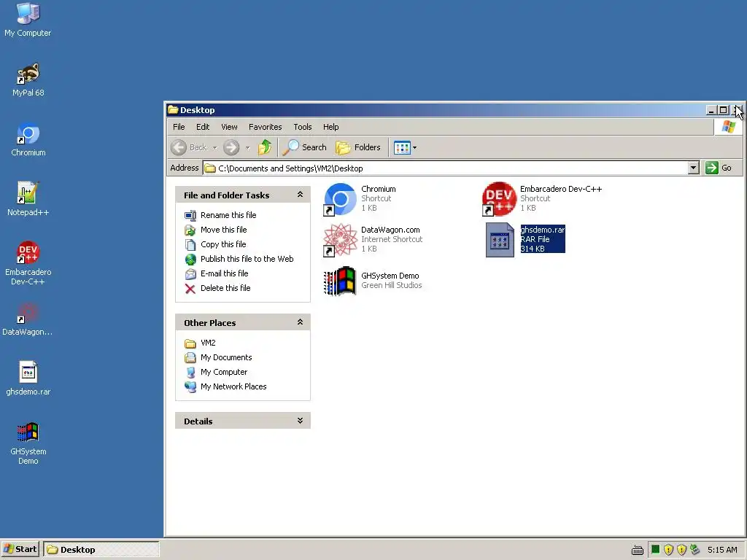Screen dimensions: 747x560
Task: Open the Tools menu
Action: [303, 127]
